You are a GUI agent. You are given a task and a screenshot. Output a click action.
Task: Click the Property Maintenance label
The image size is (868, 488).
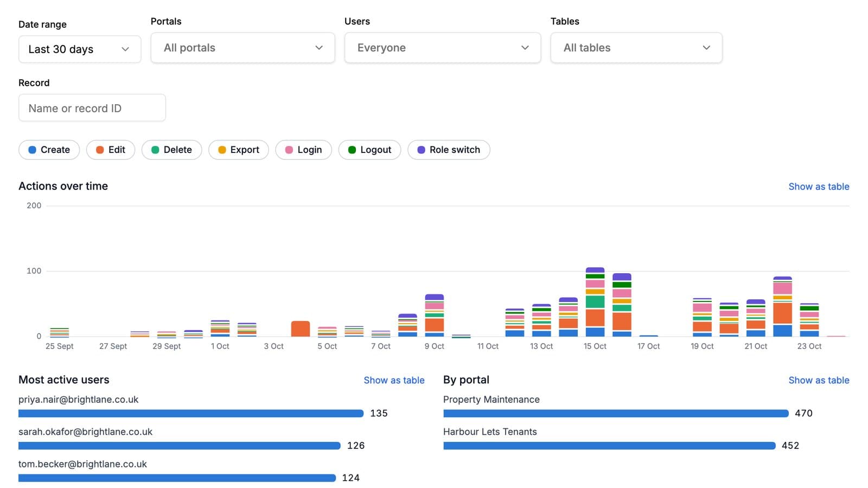(x=492, y=400)
